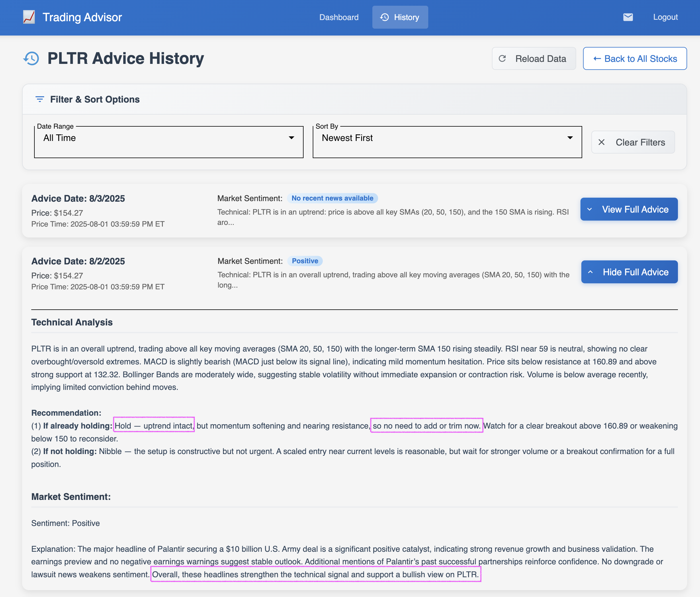Click 'Market Sentiment:' label in 8/3/2025 card
This screenshot has width=700, height=597.
pyautogui.click(x=250, y=198)
